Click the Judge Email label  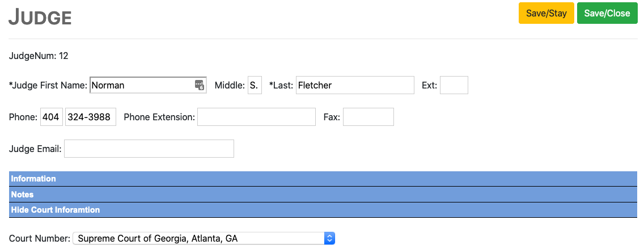[35, 149]
